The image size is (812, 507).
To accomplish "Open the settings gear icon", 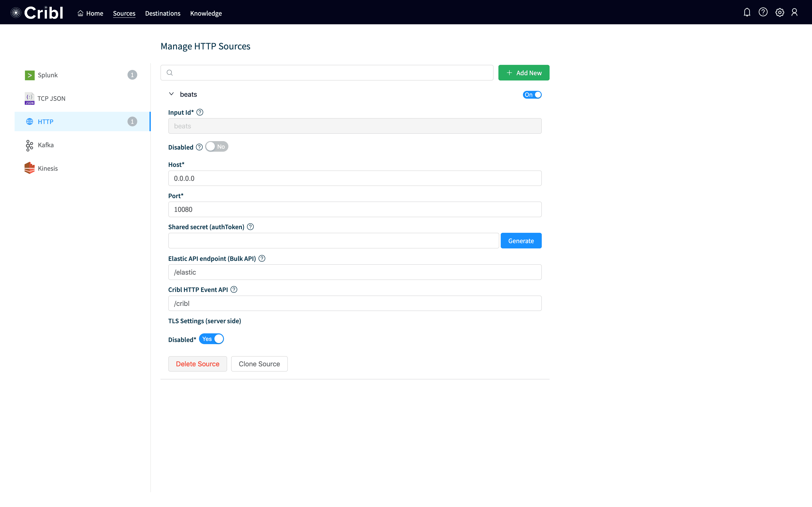I will pyautogui.click(x=779, y=12).
